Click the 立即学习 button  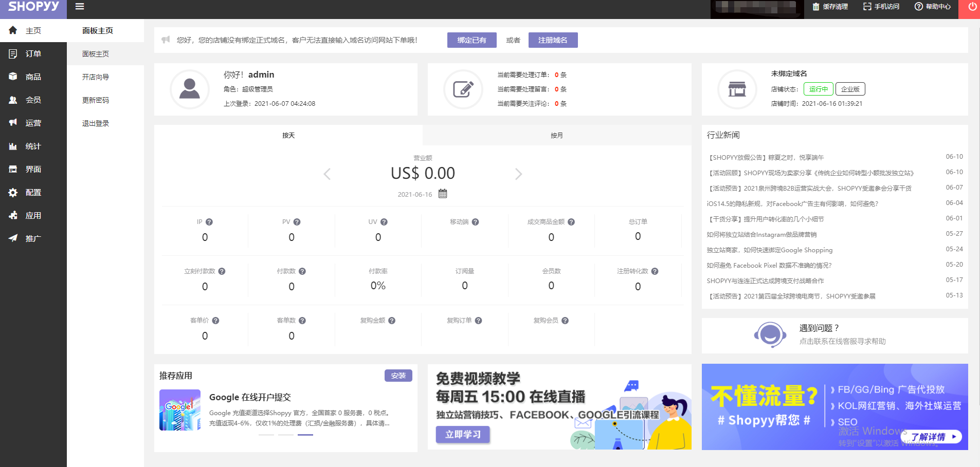click(x=463, y=435)
